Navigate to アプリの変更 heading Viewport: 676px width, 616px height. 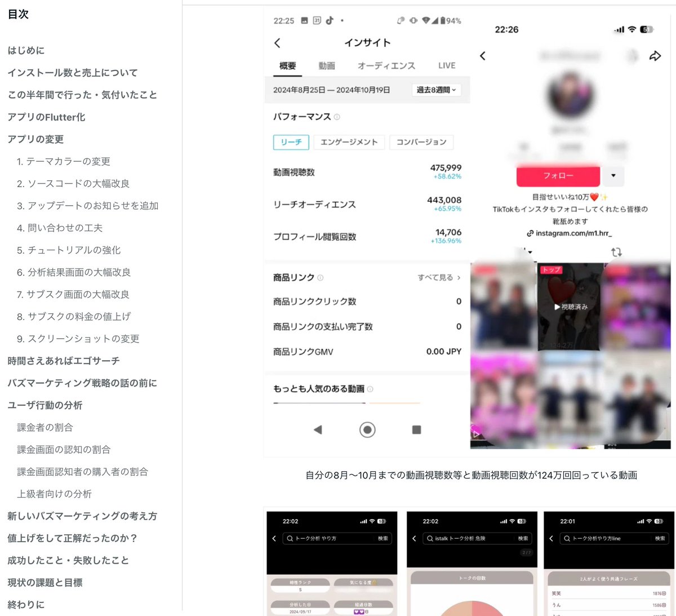tap(35, 139)
